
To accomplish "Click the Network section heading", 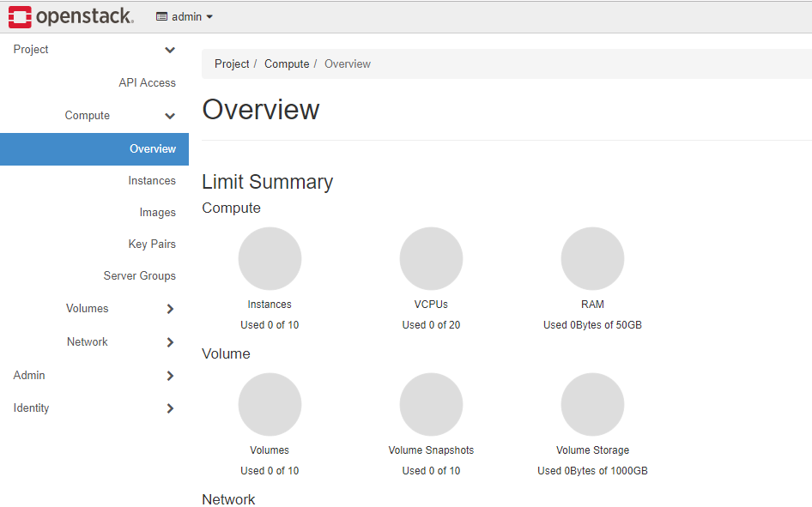I will 228,499.
